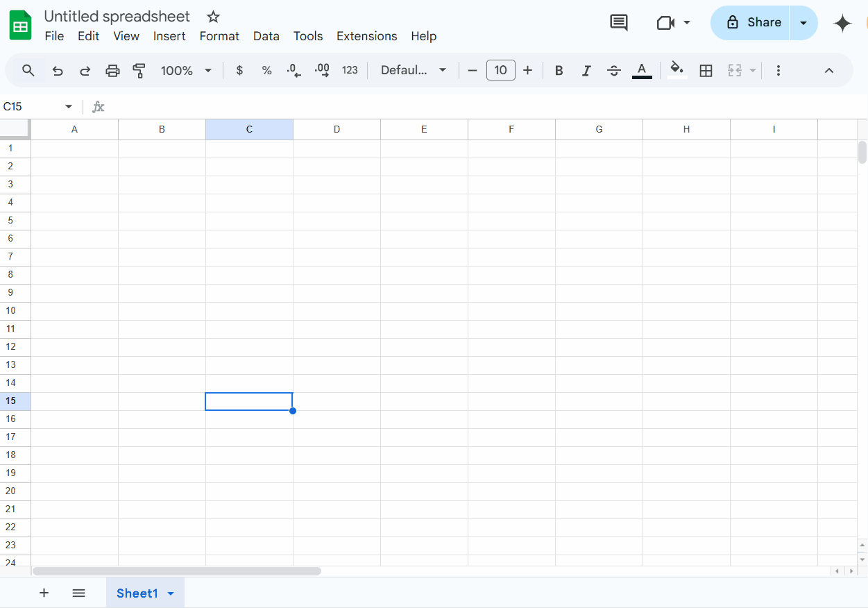Open the Insert menu
868x608 pixels.
pyautogui.click(x=169, y=36)
